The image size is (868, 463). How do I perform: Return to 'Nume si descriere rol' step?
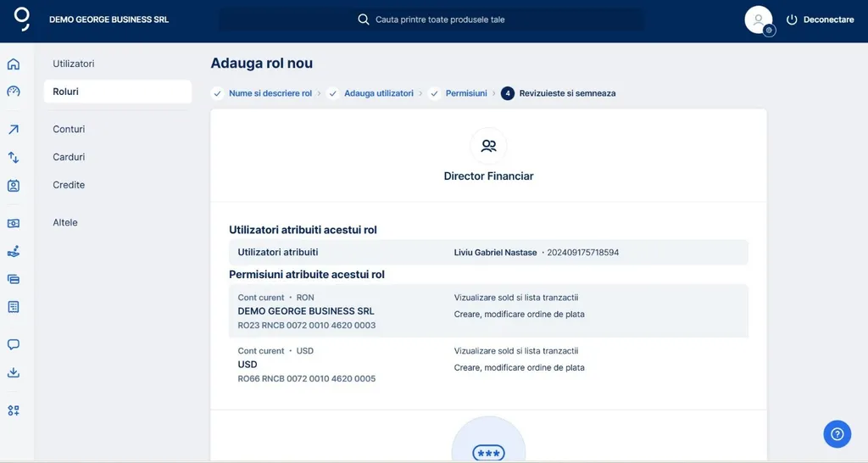(x=270, y=93)
